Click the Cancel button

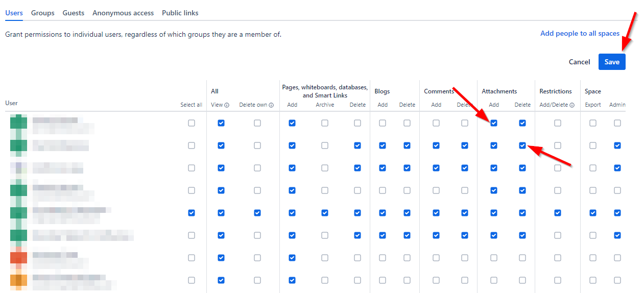click(x=579, y=62)
